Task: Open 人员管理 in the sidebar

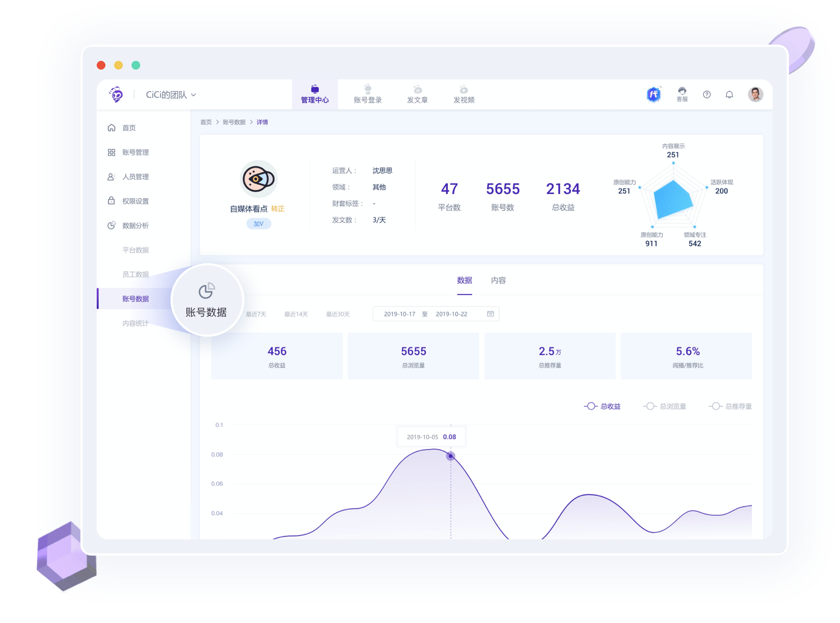Action: tap(135, 177)
